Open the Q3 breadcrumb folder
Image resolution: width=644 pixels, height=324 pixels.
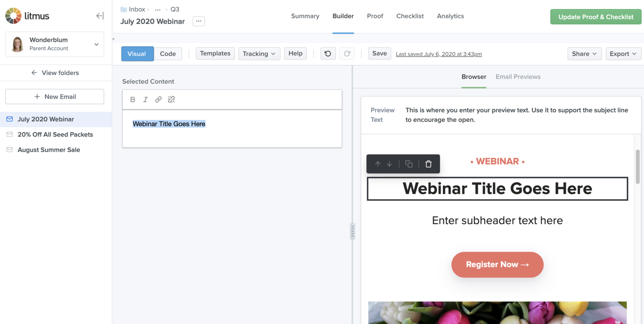coord(175,9)
